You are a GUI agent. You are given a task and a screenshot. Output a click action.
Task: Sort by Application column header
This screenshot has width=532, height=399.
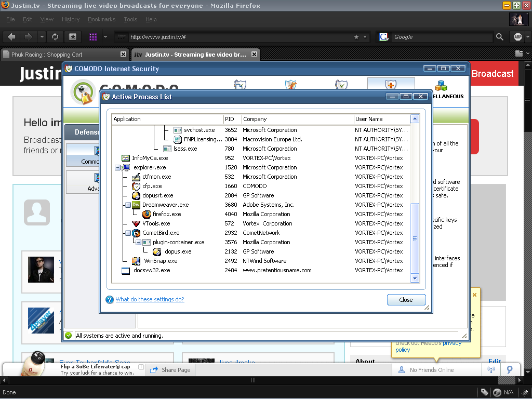(168, 119)
